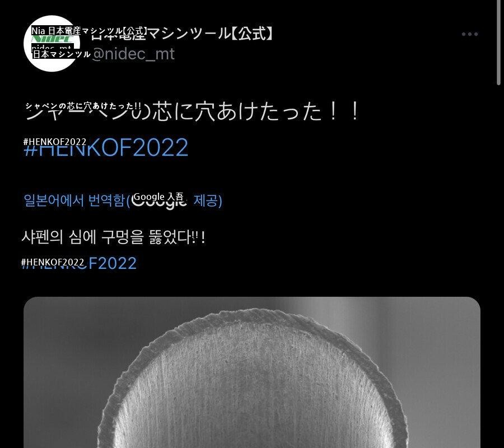
Task: Open the @nidec_mt handle link
Action: [x=133, y=54]
